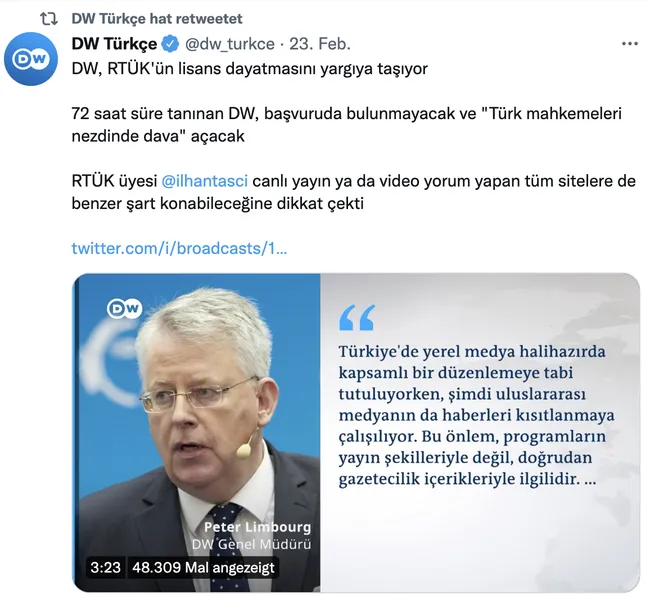Screen dimensions: 650x595
Task: Click the 'Peter Limbourg' name caption
Action: (x=257, y=527)
